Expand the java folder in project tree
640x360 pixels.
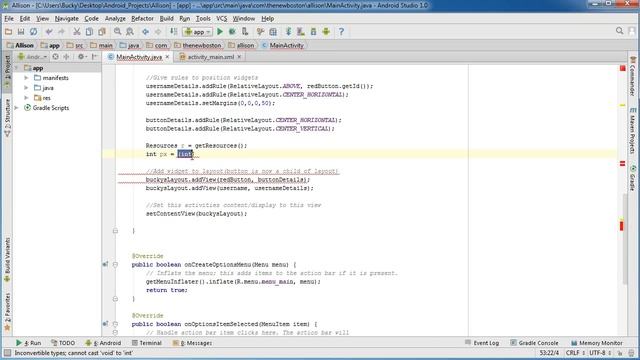pyautogui.click(x=26, y=88)
